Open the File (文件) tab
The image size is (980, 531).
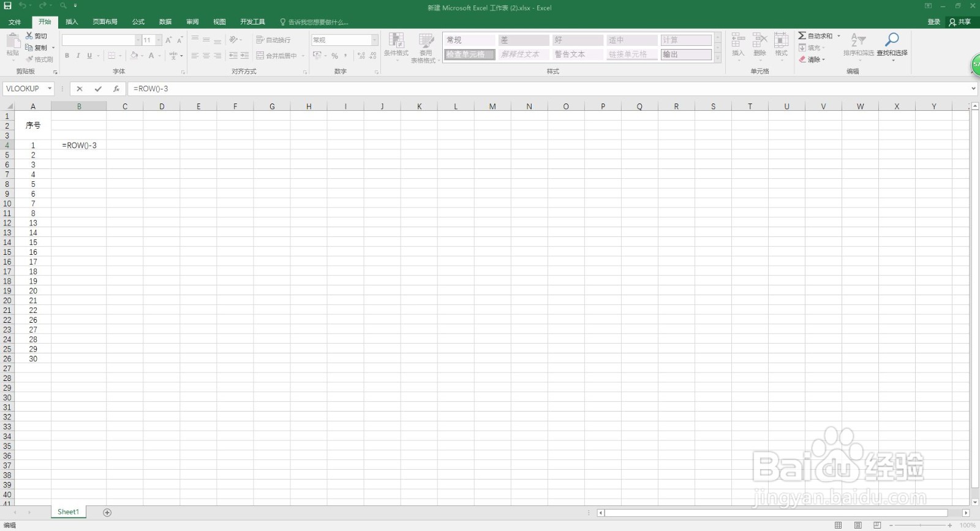pos(15,21)
